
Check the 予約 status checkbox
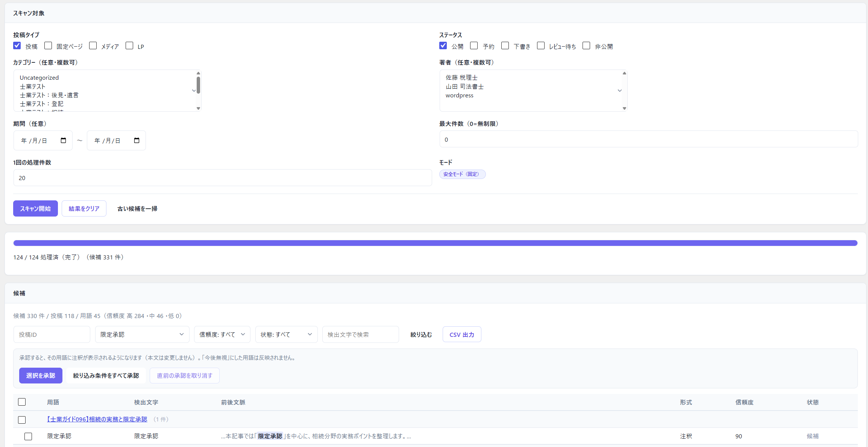(474, 46)
